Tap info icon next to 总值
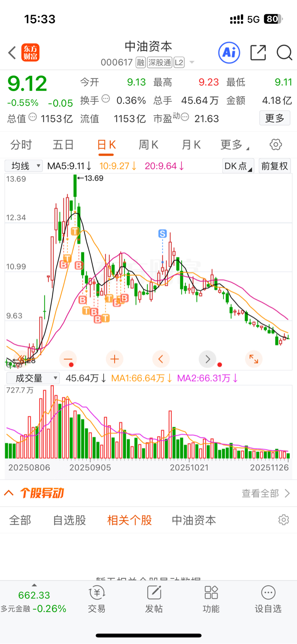 tap(33, 117)
